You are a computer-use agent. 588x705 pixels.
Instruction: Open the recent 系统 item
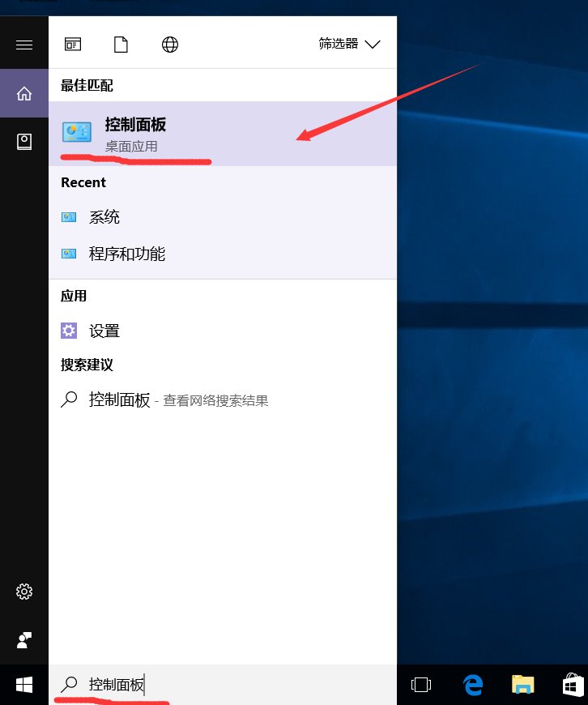pos(223,217)
